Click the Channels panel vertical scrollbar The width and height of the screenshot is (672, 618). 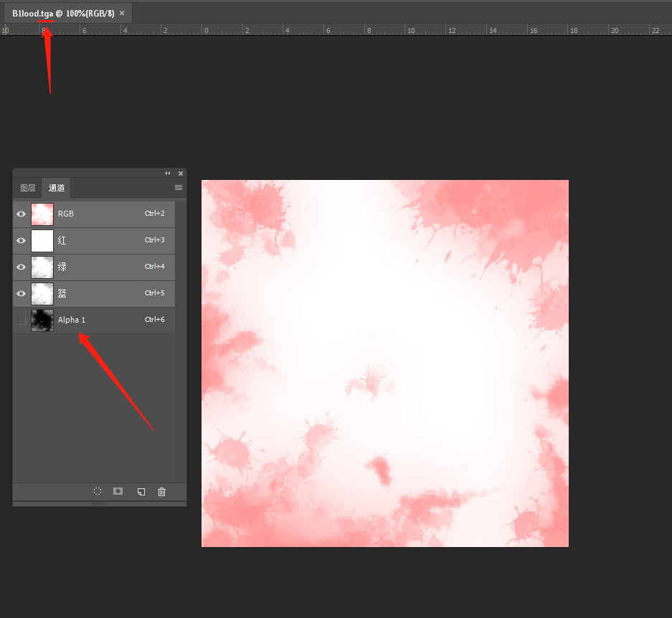pyautogui.click(x=181, y=341)
